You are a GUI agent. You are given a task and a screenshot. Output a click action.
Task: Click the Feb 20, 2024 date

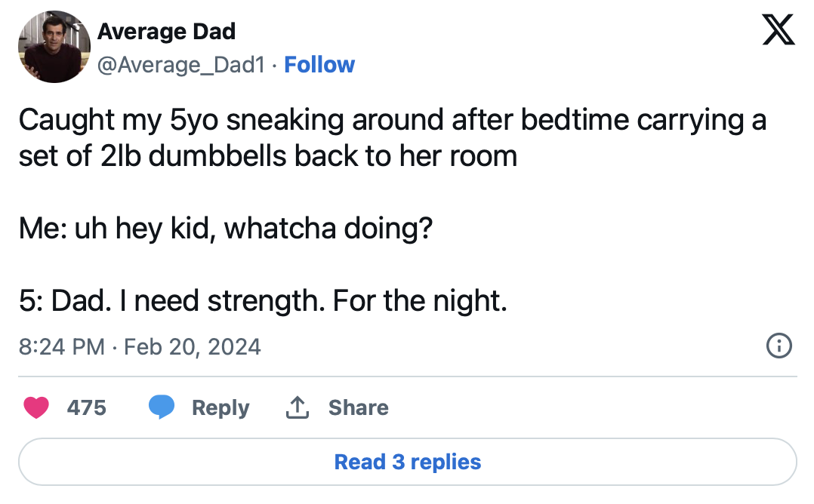point(192,346)
